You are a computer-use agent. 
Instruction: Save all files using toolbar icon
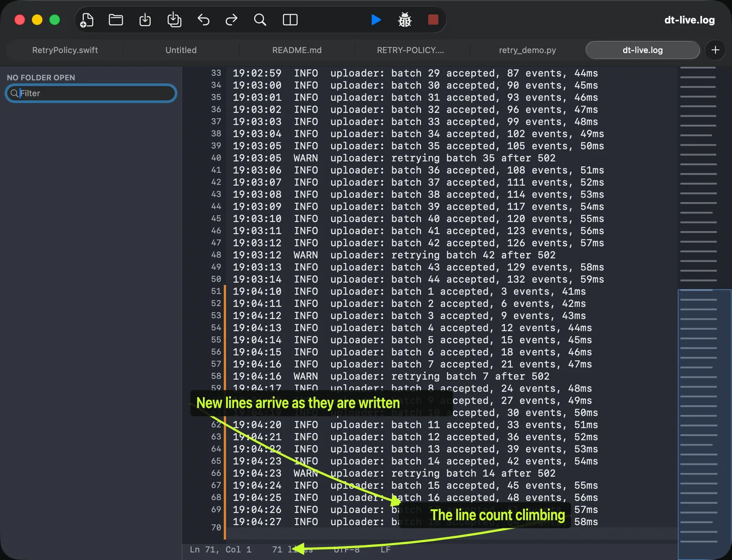pyautogui.click(x=174, y=20)
